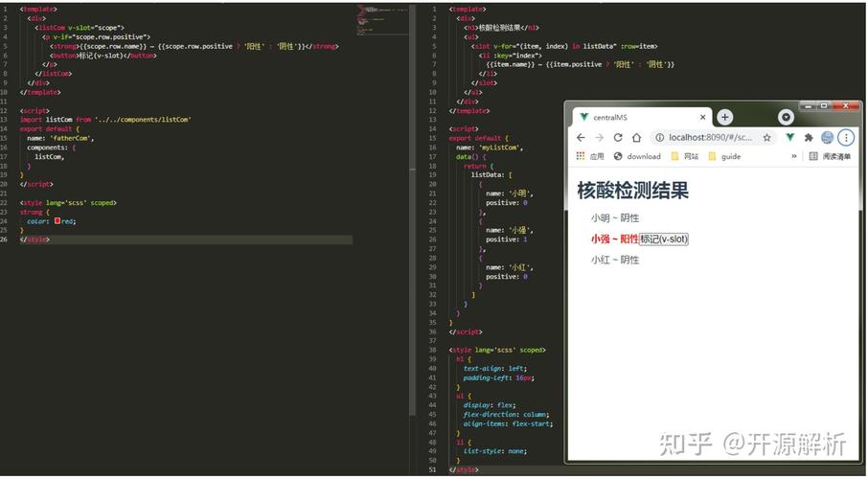Click the localhost:8090 address bar
This screenshot has height=479, width=868.
pyautogui.click(x=714, y=137)
